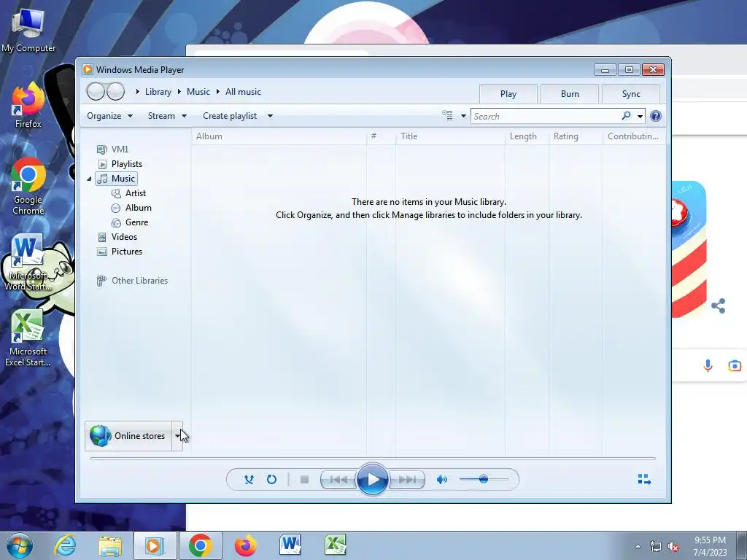Click the share icon in Chrome window
Viewport: 747px width, 560px height.
pyautogui.click(x=718, y=306)
